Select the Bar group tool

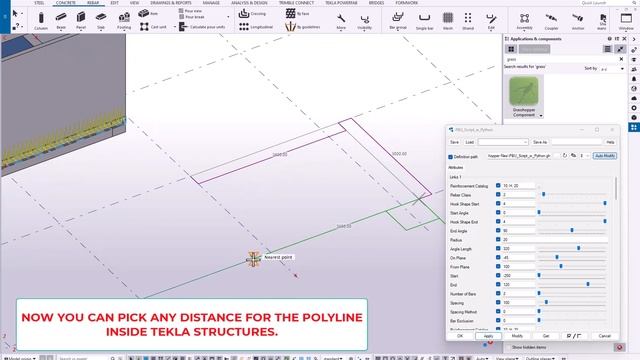[x=398, y=21]
